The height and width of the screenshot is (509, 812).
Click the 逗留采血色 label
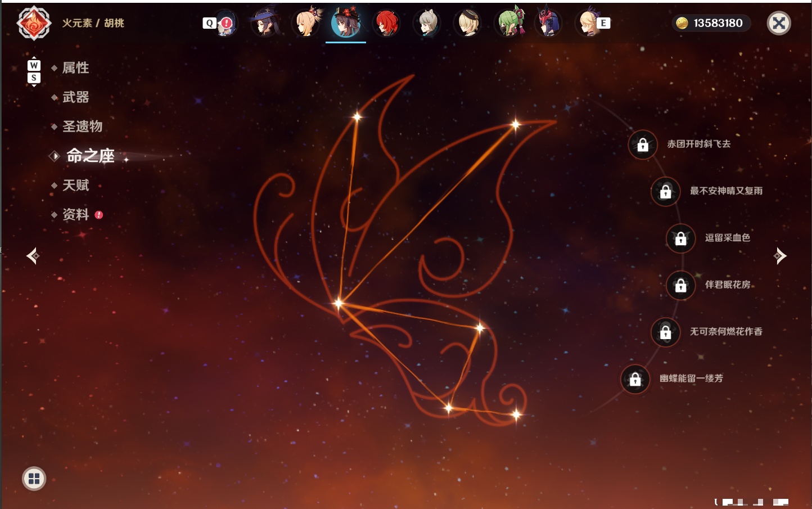coord(728,238)
